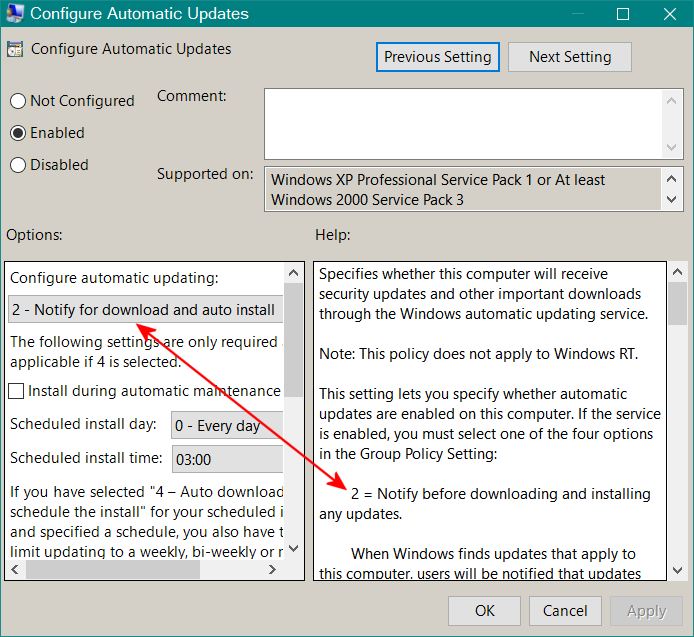Click the Help pane scroll up arrow
Viewport: 694px width, 637px height.
point(677,272)
